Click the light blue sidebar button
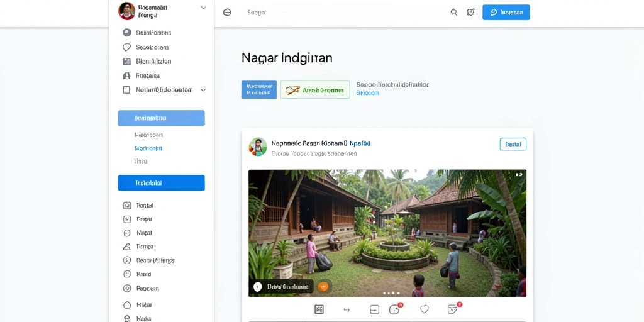644x322 pixels. [x=162, y=118]
